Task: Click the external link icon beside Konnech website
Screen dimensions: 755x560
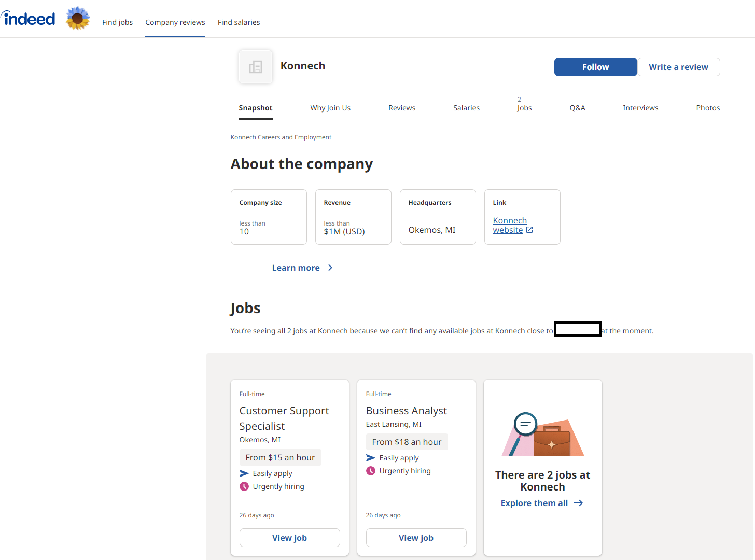Action: tap(529, 230)
